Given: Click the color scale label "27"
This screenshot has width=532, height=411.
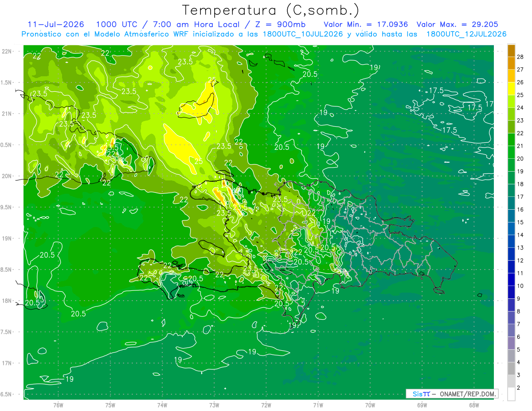Looking at the screenshot, I should pos(520,70).
